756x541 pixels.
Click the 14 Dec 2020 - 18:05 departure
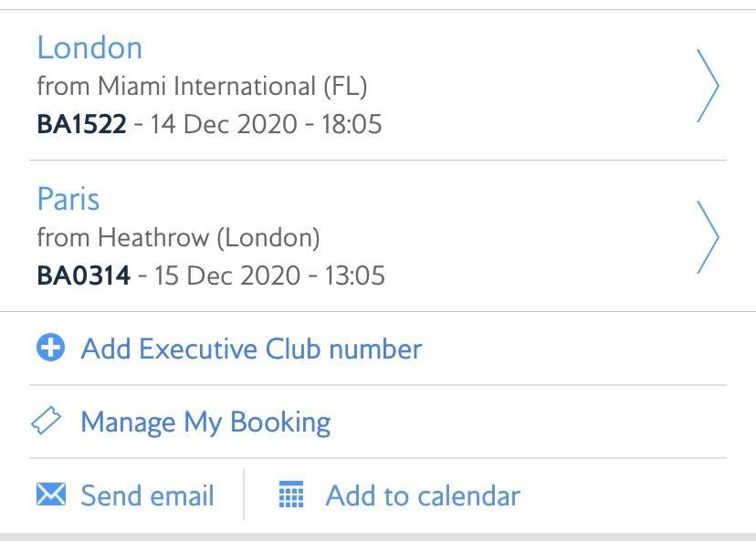[266, 124]
